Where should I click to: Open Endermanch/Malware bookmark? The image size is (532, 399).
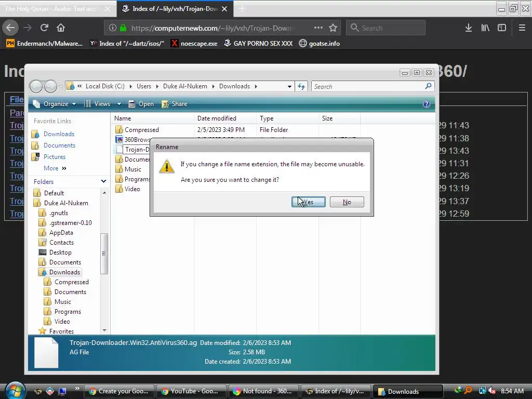(x=45, y=44)
